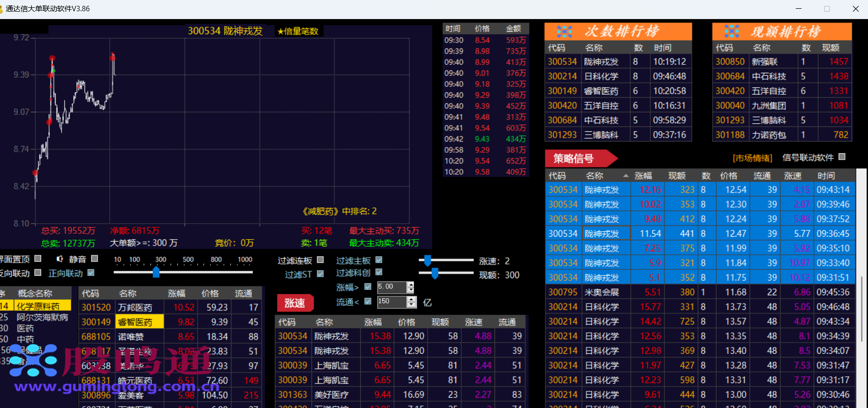
Task: Select 九洲集团 in 现额排行榜
Action: pos(782,105)
